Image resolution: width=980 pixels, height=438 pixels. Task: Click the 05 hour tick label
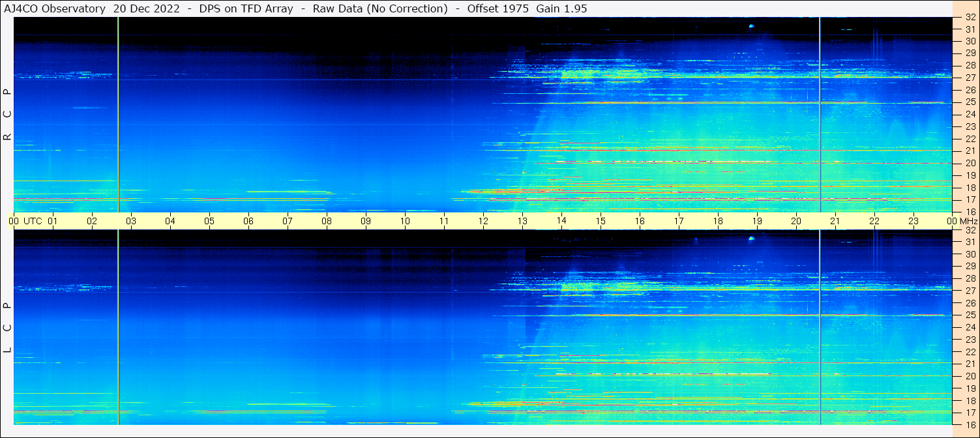[x=209, y=221]
